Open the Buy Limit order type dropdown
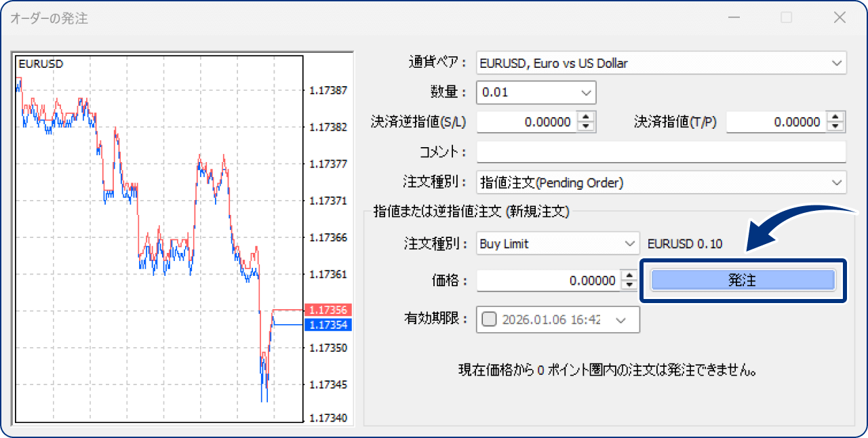This screenshot has height=438, width=868. (630, 243)
